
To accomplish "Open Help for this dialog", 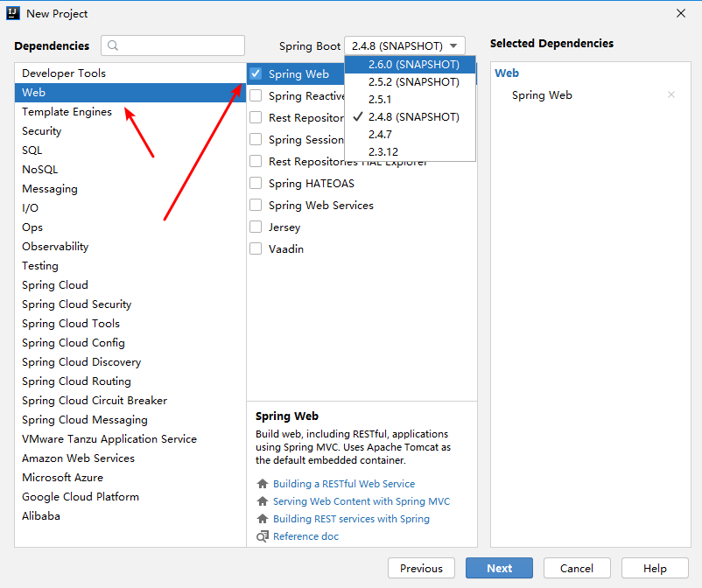I will pos(655,568).
